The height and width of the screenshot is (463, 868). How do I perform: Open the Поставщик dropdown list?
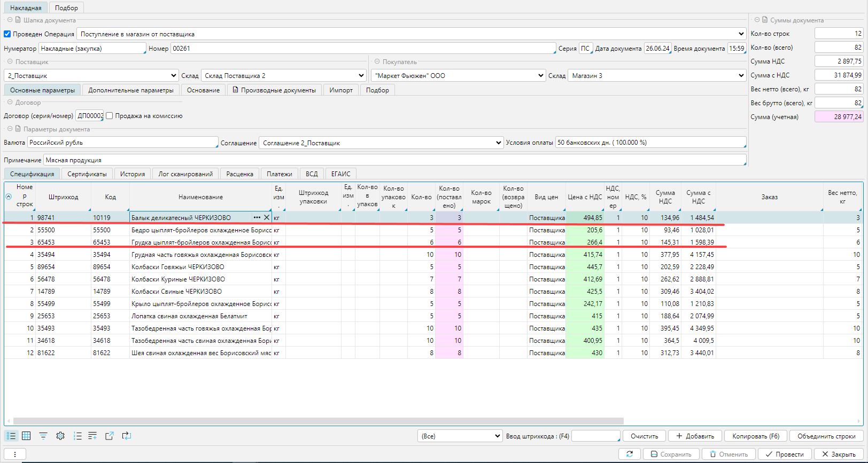coord(174,76)
